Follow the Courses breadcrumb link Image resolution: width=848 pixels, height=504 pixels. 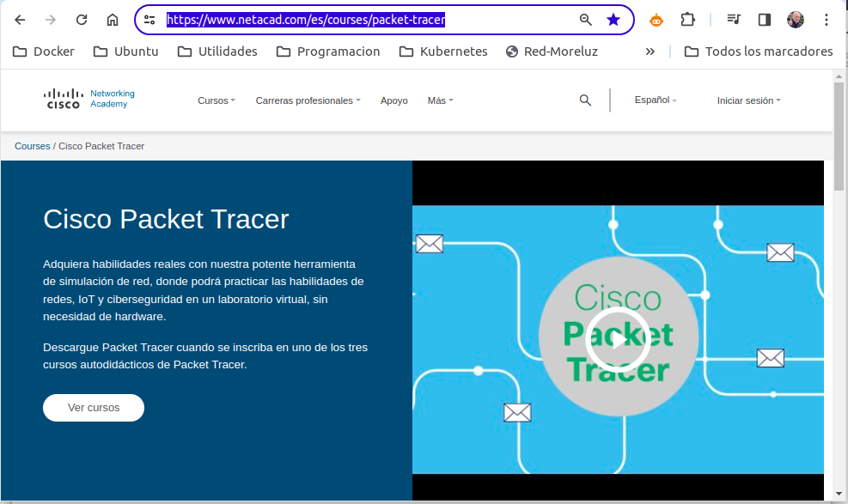(x=33, y=146)
